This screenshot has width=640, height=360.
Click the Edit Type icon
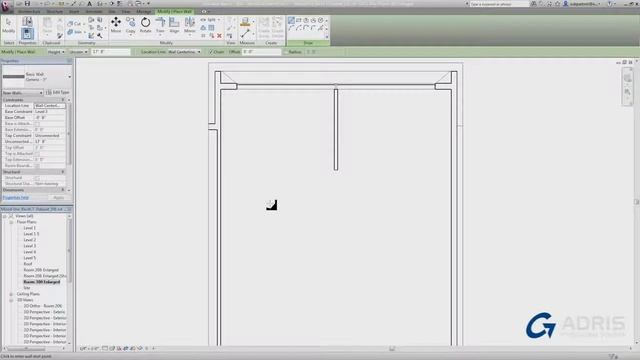coord(49,93)
